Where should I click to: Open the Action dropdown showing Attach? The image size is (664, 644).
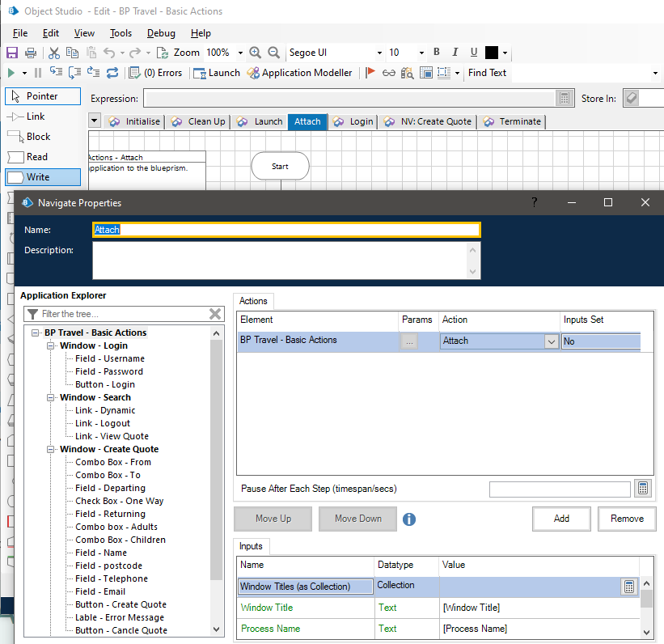[x=551, y=341]
